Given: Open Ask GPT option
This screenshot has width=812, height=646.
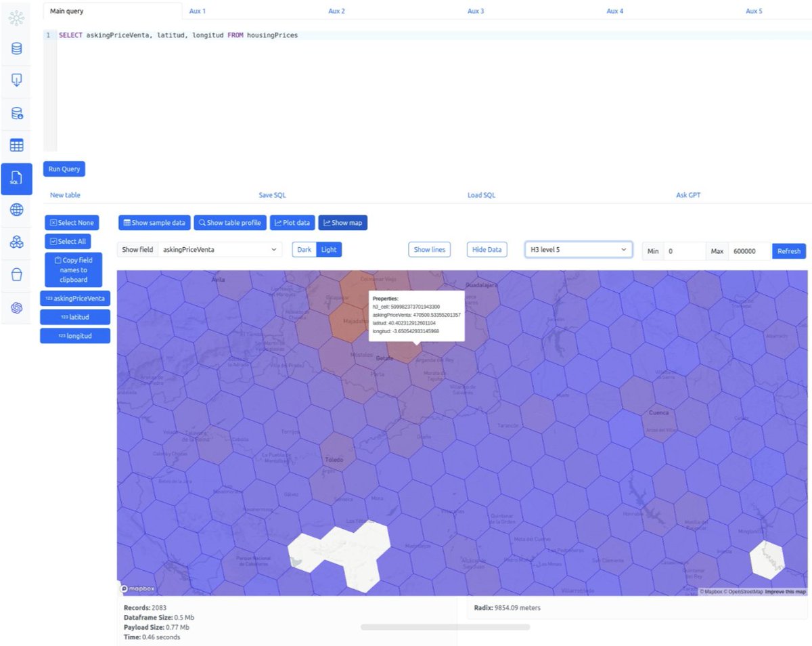Looking at the screenshot, I should point(688,195).
